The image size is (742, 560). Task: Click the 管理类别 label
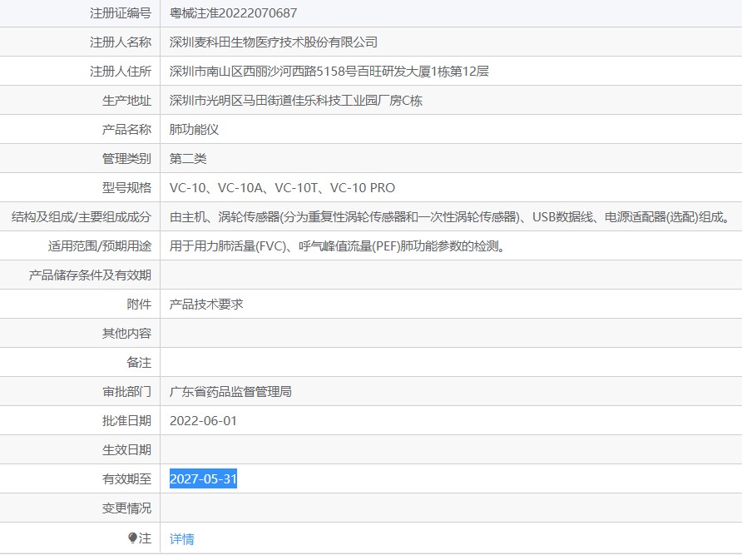click(x=126, y=159)
